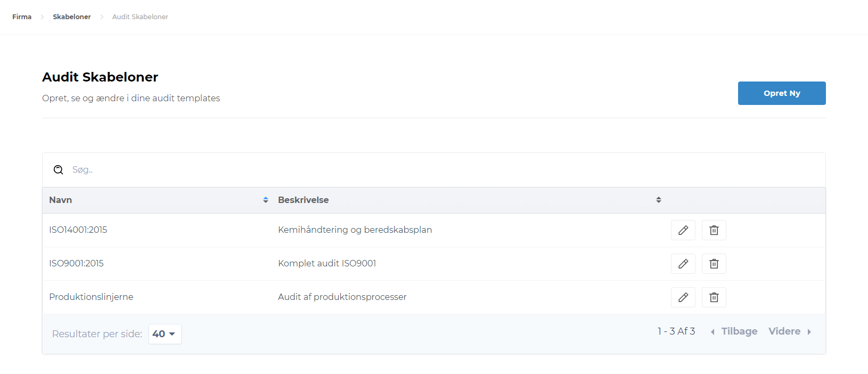
Task: Click the Beskrivelse column header
Action: [304, 200]
